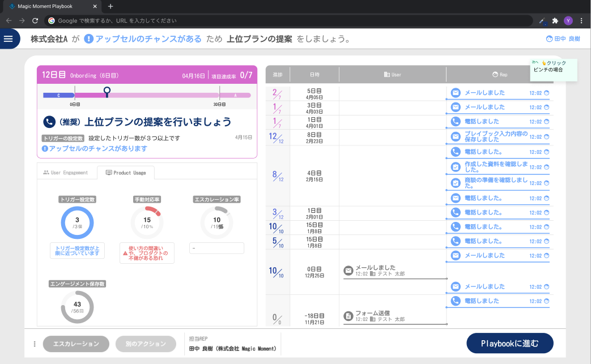
Task: Click the -18日目 11月21日 date cell
Action: 314,319
